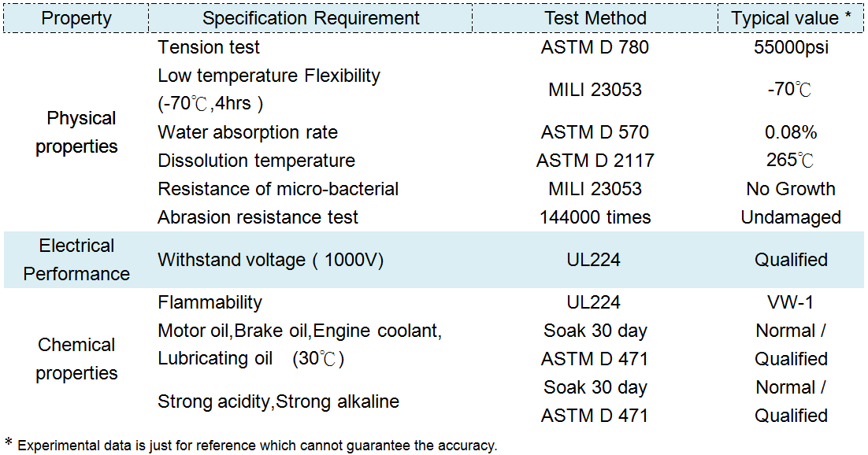Screen dimensions: 868x455
Task: Select the 0.08% value cell
Action: pos(791,132)
